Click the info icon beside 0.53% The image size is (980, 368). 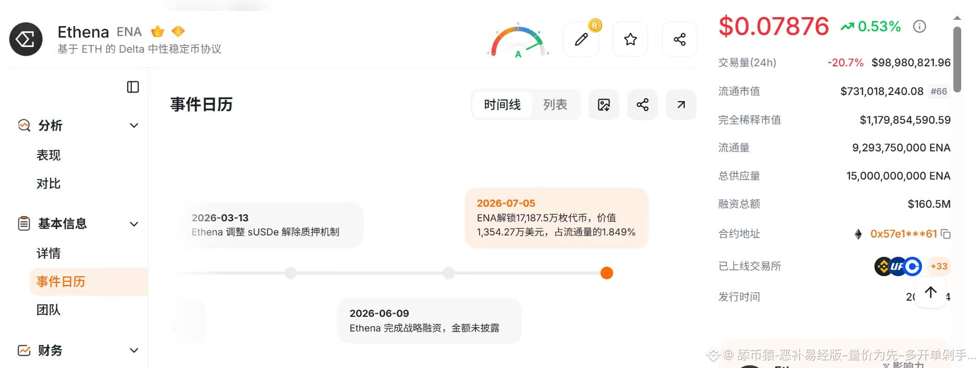point(919,26)
